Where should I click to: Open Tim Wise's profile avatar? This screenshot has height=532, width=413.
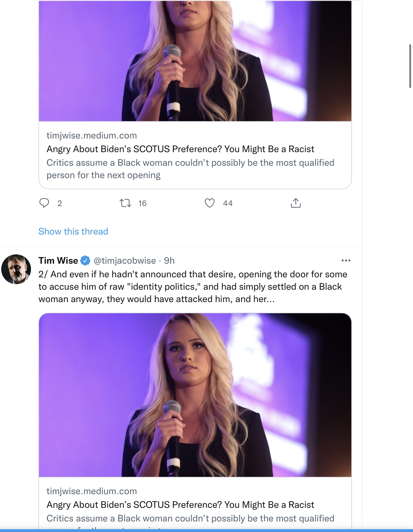[16, 269]
